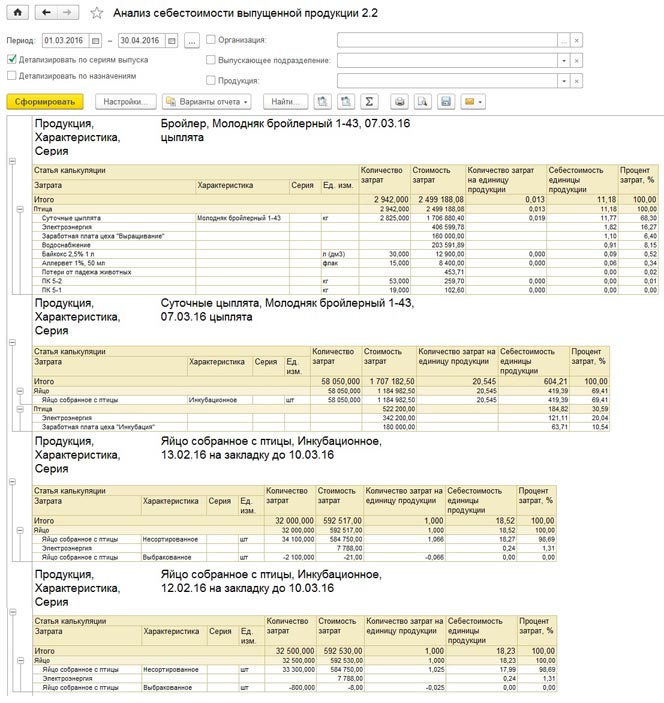
Task: Collapse Птица group in Суточные цыплята table
Action: point(20,409)
